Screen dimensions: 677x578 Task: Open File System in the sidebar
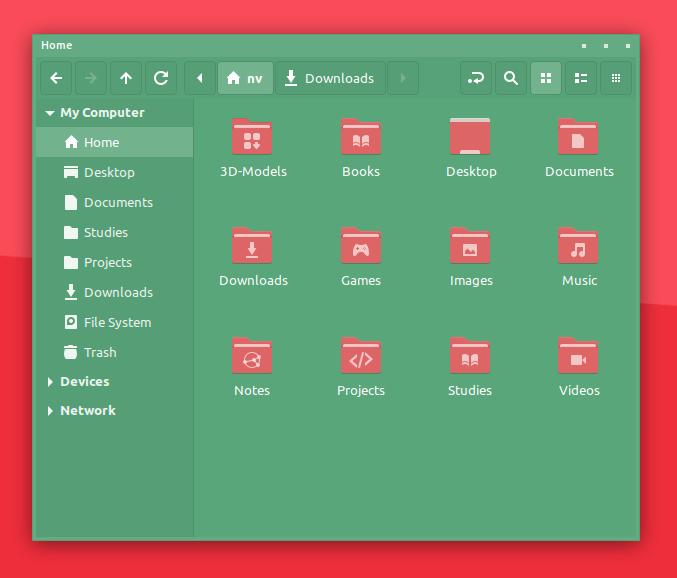(114, 322)
